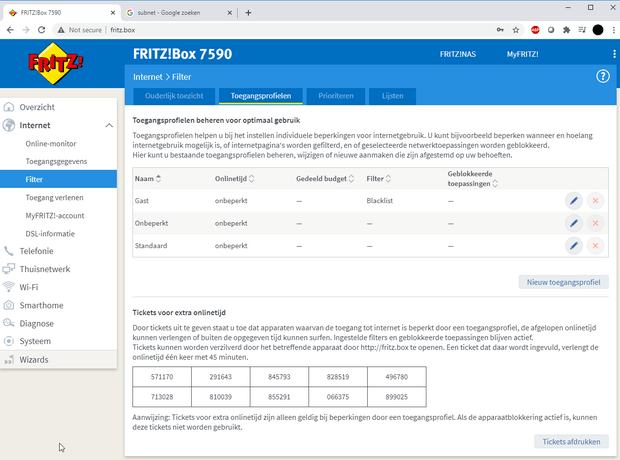The height and width of the screenshot is (460, 620).
Task: Click the Internet breadcrumb link
Action: 147,77
